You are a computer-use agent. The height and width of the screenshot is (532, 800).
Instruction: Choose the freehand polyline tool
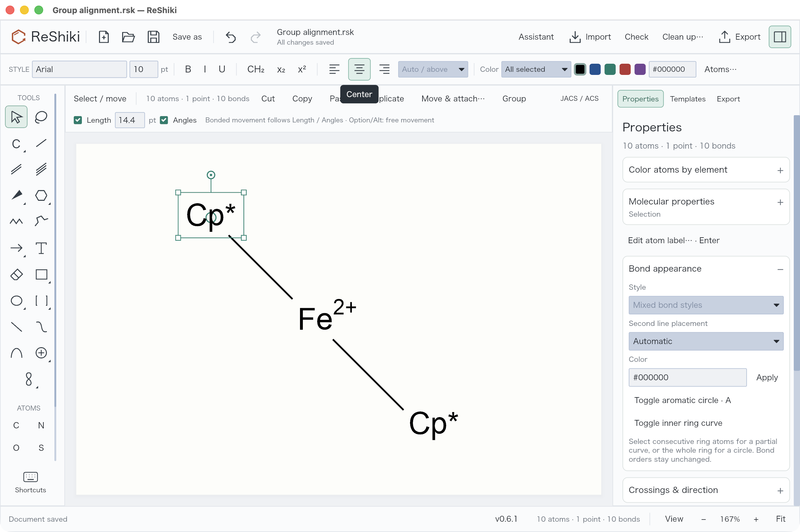click(41, 222)
